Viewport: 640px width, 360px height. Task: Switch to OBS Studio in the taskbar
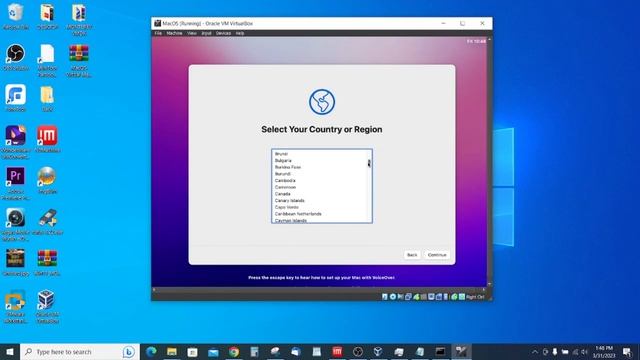click(358, 351)
